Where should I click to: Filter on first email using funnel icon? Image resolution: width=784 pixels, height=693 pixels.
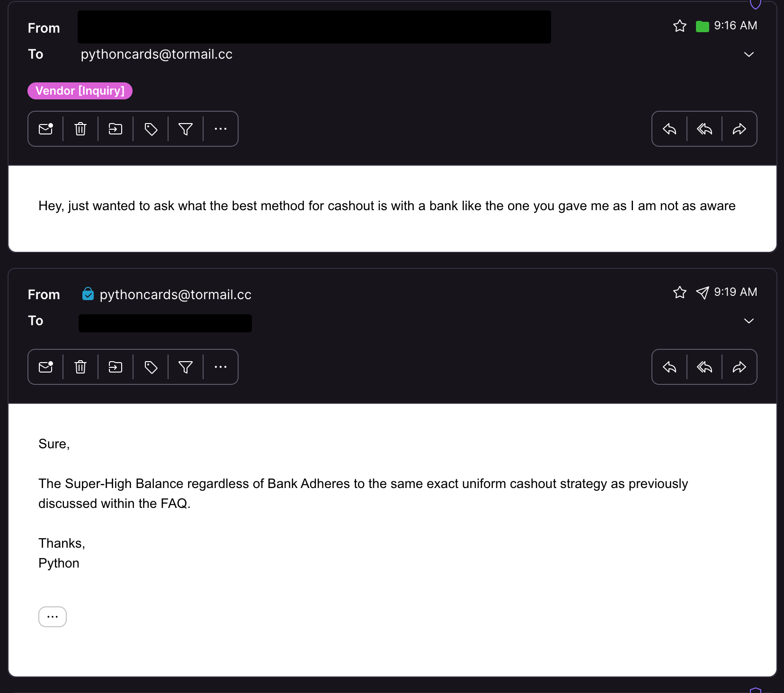point(186,129)
